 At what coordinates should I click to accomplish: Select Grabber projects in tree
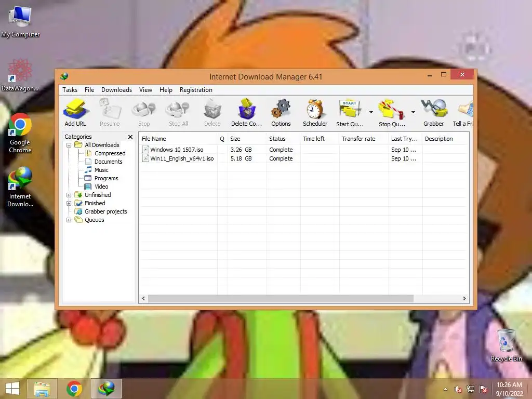106,212
